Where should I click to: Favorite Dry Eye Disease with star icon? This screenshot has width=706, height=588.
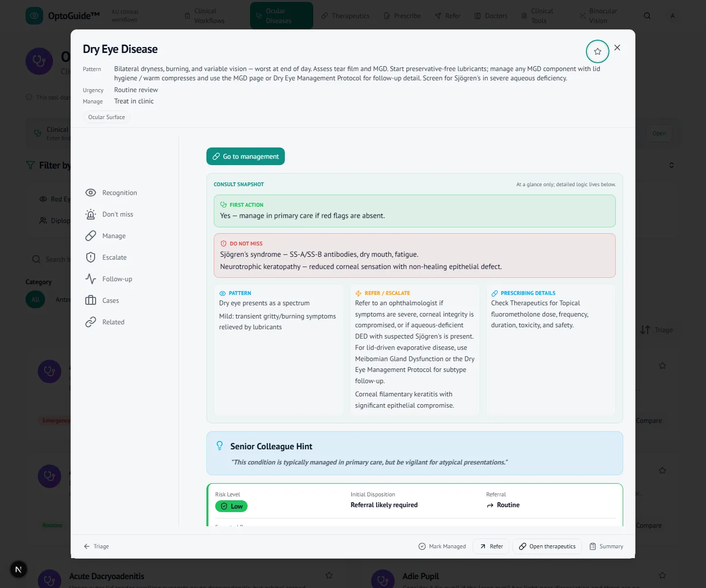click(x=597, y=51)
